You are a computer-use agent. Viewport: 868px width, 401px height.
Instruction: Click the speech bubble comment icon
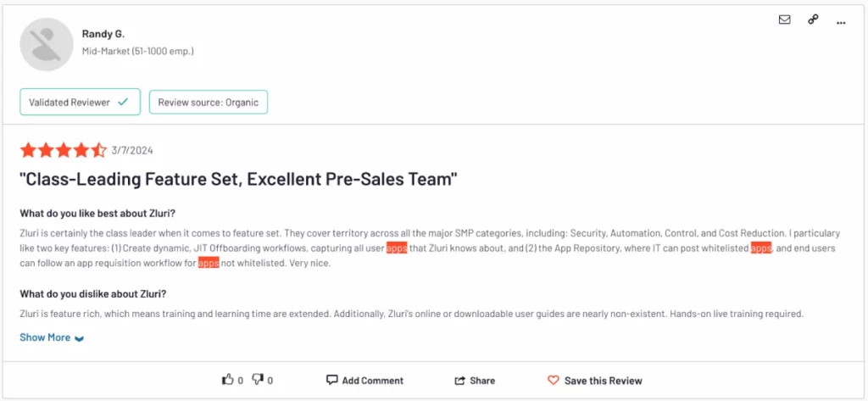click(331, 380)
